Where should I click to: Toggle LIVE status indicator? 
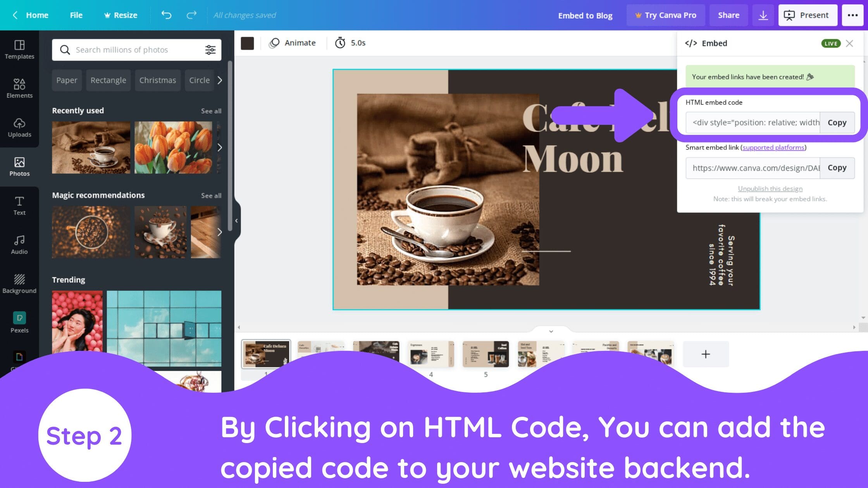coord(831,42)
